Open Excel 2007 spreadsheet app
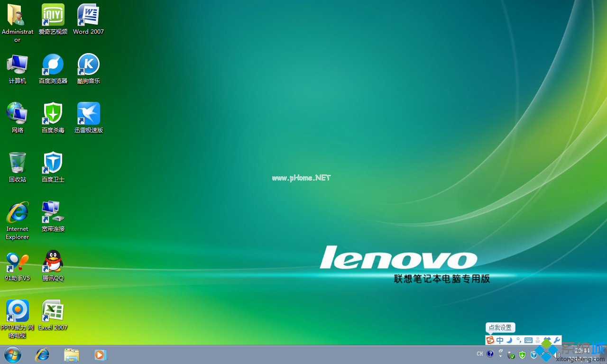Viewport: 607px width, 364px height. click(x=53, y=311)
